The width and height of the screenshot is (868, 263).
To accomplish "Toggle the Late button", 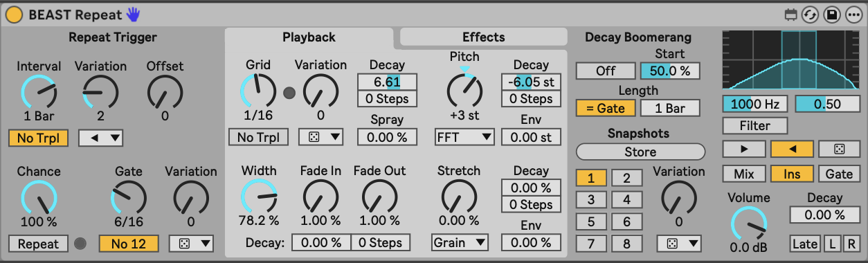I will click(x=804, y=244).
